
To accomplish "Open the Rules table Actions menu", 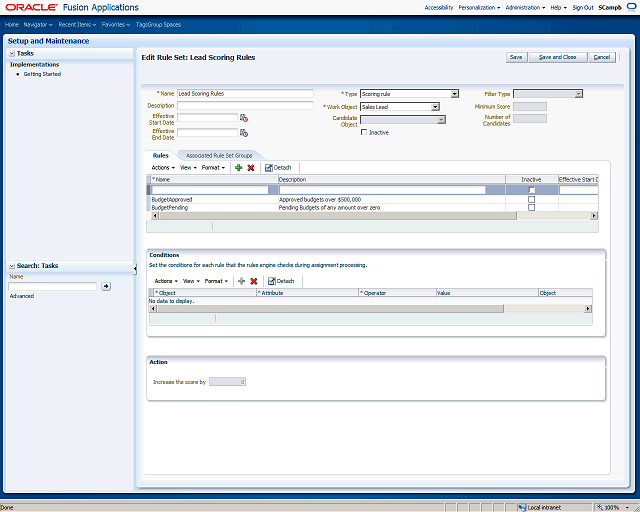I will click(163, 167).
